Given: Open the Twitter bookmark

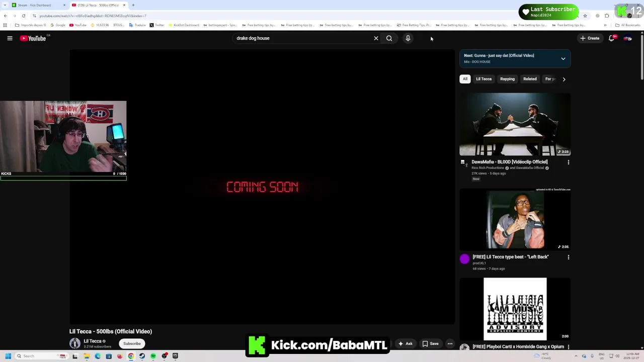Looking at the screenshot, I should 157,25.
